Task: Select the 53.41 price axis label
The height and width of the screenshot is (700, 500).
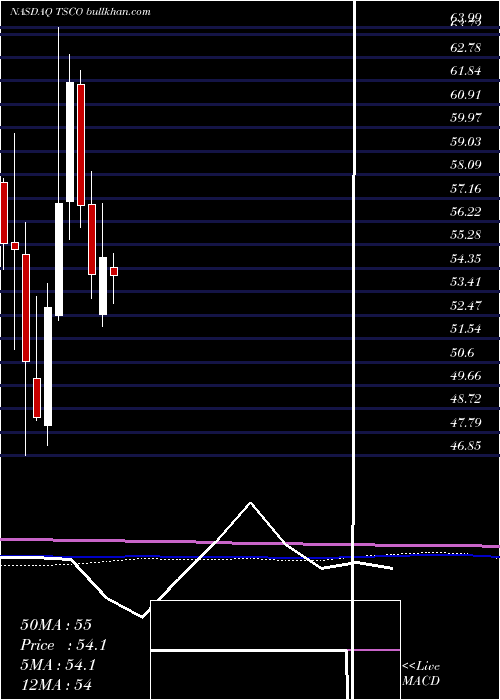Action: 466,281
